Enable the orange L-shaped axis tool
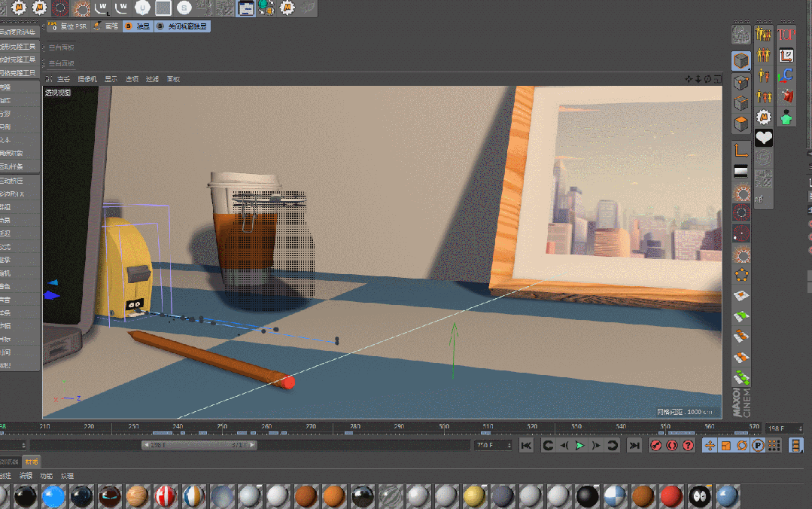 (x=741, y=151)
